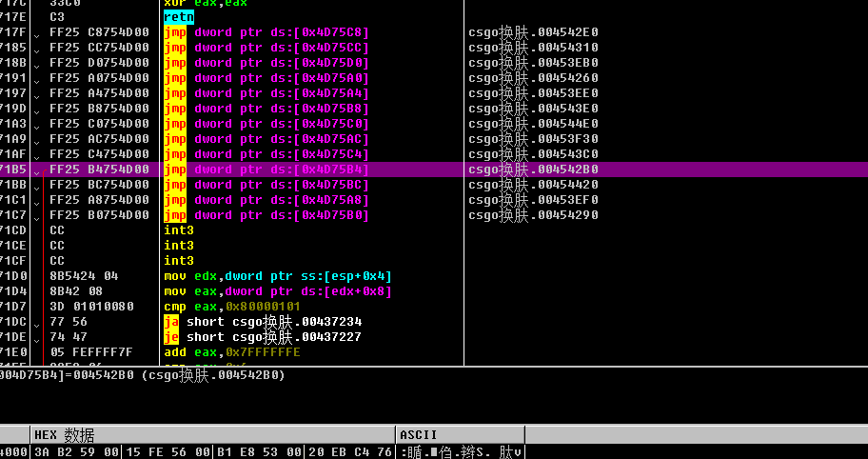Select jmp dword ptr ds:[0x4D75CC] instruction

[266, 48]
